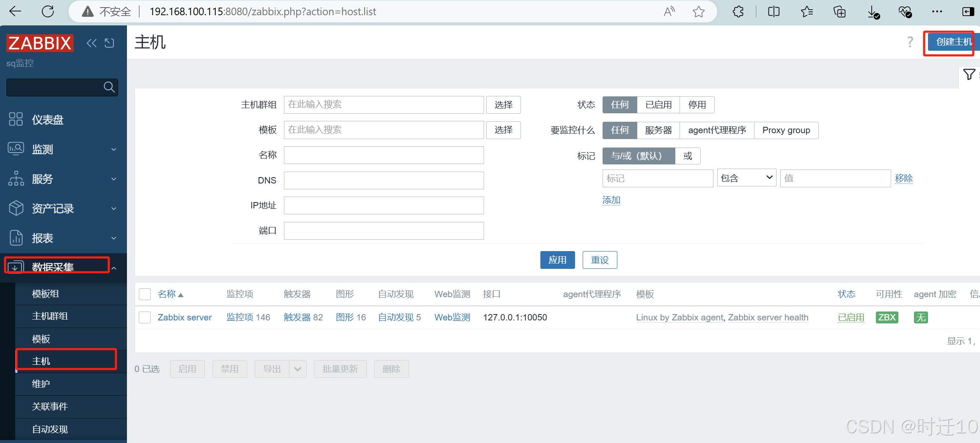The width and height of the screenshot is (980, 443).
Task: Open Zabbix server host link
Action: point(184,317)
